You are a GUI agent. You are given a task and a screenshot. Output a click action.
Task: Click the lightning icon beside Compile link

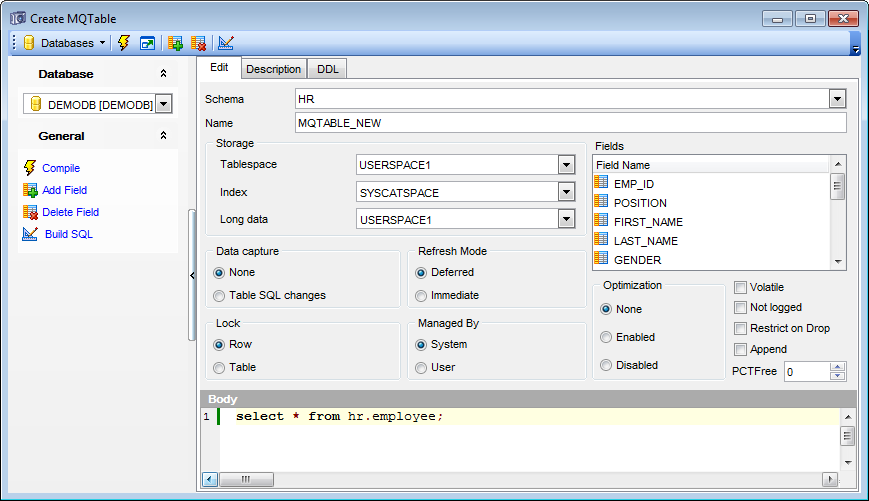click(30, 168)
